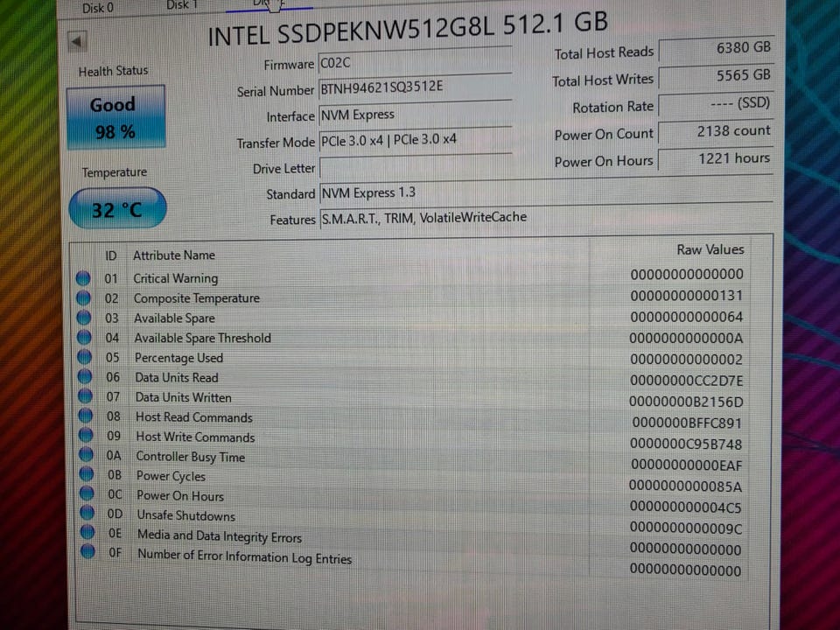Click the status circle for Composite Temperature
Image resolution: width=840 pixels, height=630 pixels.
click(x=84, y=297)
